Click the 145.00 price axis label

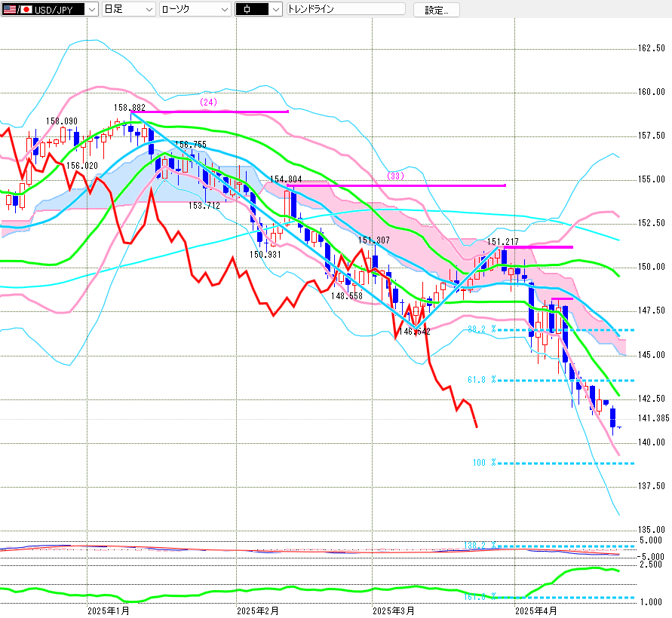[x=652, y=355]
